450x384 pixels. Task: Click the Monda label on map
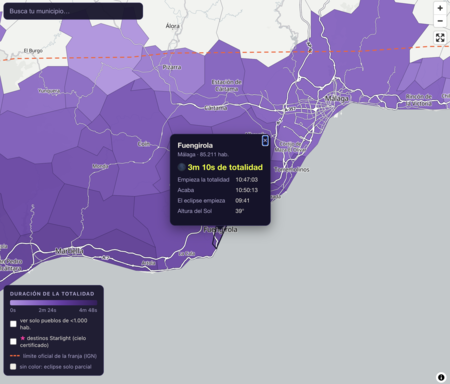coord(100,166)
